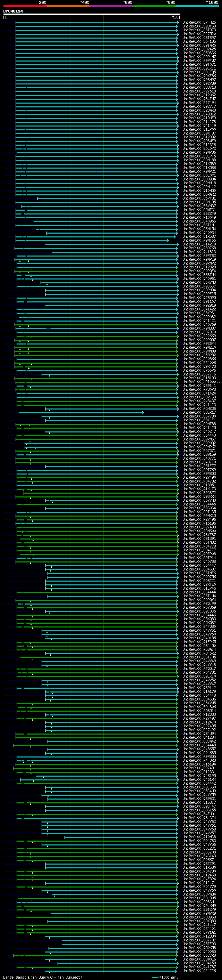222x980 pixels.
Task: Select the UniRef100_A9NT88 label
Action: click(199, 424)
